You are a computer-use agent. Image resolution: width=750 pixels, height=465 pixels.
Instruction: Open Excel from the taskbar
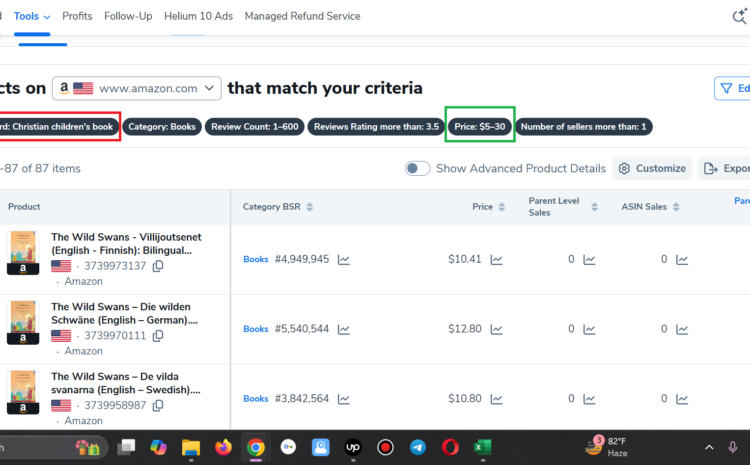coord(482,448)
